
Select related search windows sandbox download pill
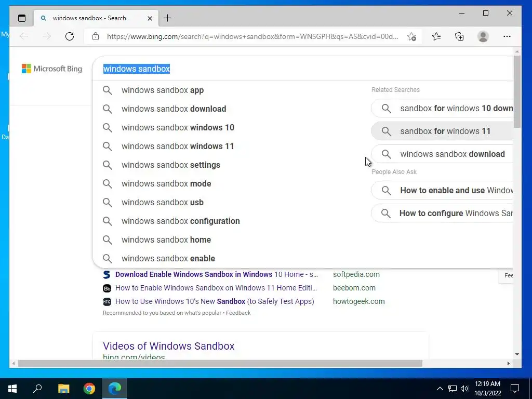(443, 154)
